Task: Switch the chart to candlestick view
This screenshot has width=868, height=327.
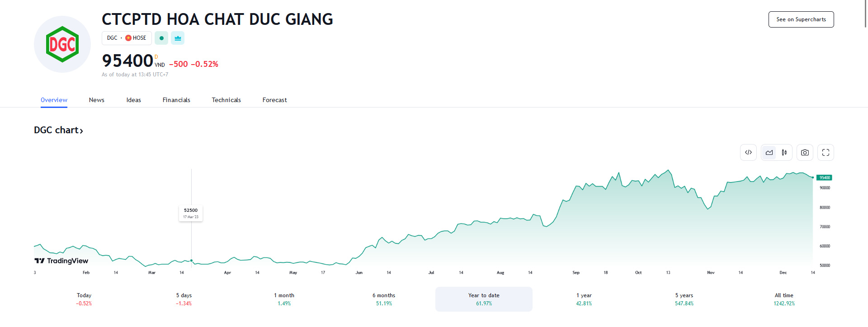Action: click(x=784, y=152)
